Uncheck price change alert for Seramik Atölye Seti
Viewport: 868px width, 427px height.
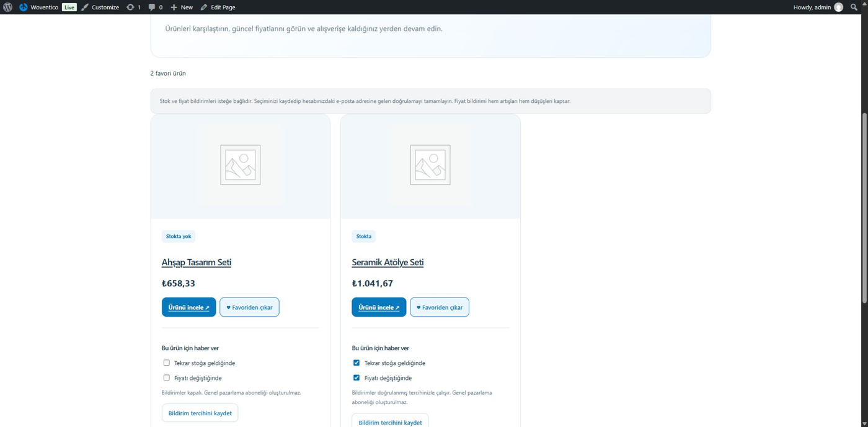pyautogui.click(x=356, y=378)
